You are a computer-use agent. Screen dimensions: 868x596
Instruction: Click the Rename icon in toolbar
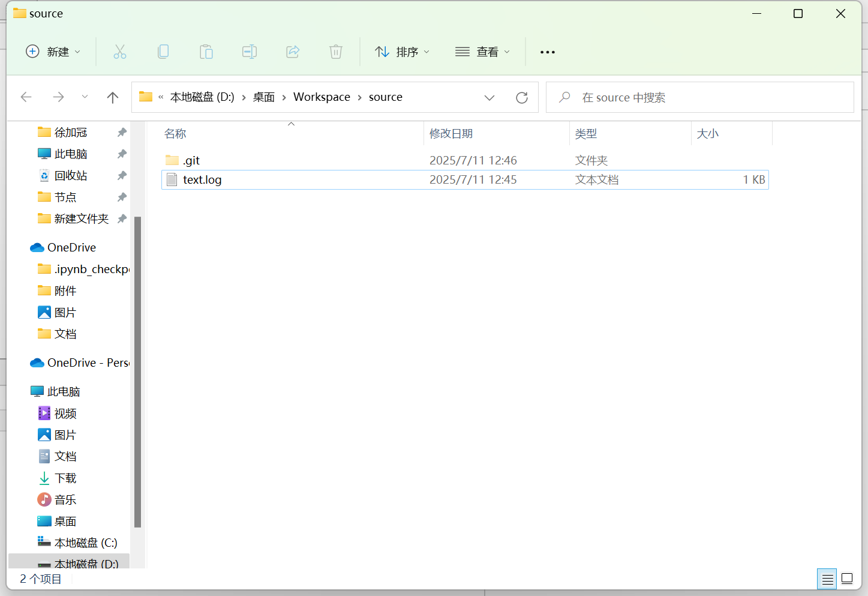pyautogui.click(x=250, y=52)
